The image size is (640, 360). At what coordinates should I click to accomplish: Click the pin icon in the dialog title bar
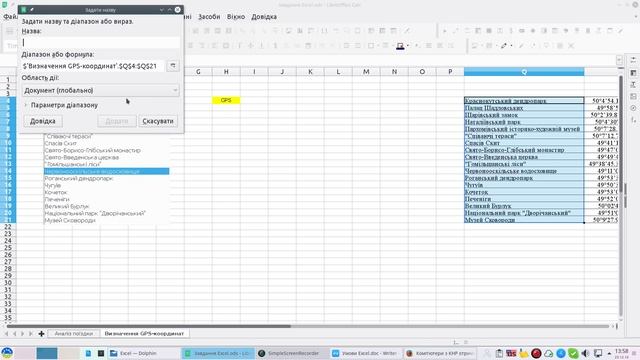tap(32, 9)
